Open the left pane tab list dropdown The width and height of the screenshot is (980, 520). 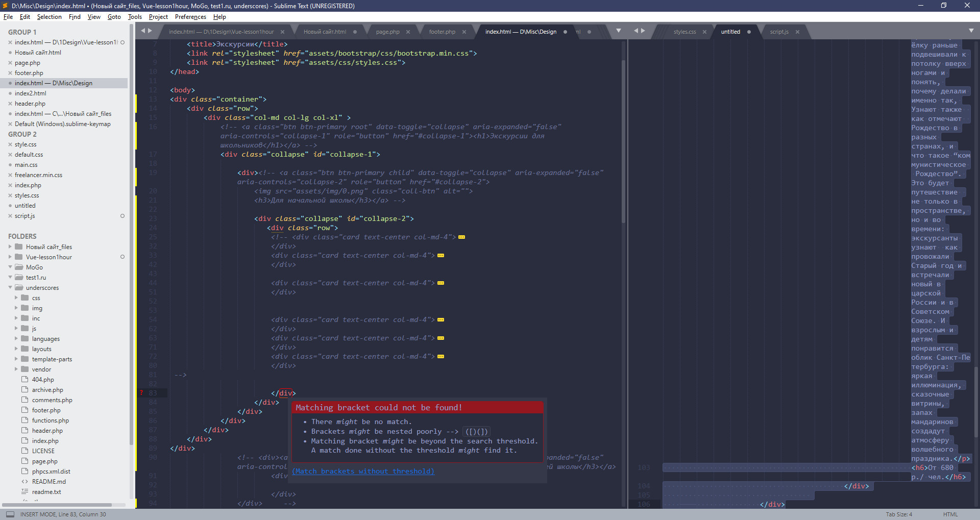pyautogui.click(x=619, y=31)
